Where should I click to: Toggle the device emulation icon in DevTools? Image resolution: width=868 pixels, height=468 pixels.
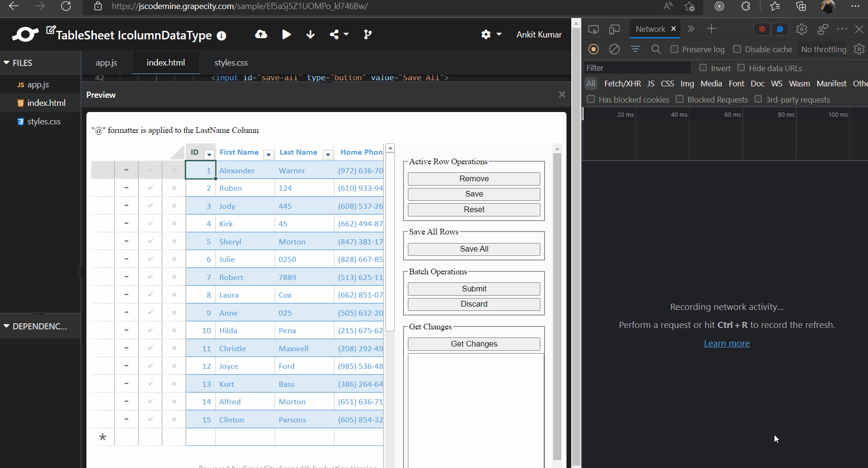pos(614,29)
